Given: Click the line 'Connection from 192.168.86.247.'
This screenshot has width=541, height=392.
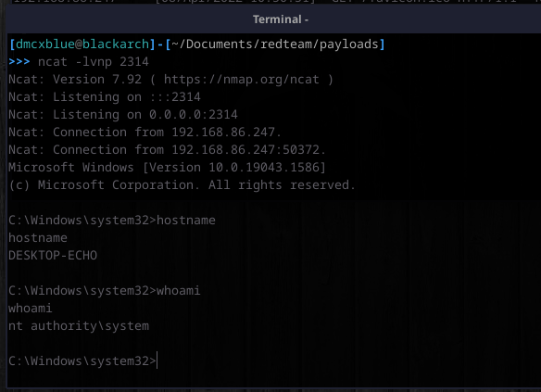Looking at the screenshot, I should (x=167, y=133).
